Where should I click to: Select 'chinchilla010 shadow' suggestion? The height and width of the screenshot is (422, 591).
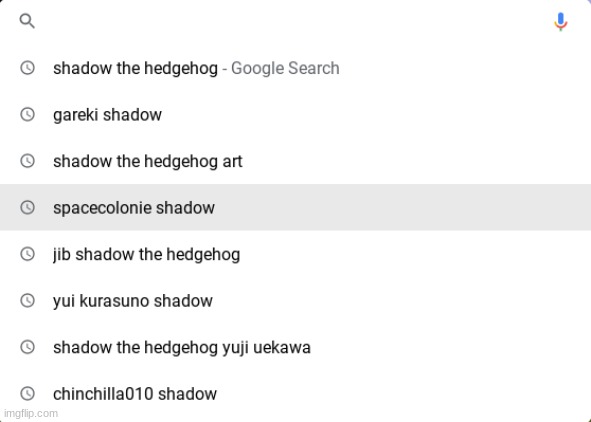296,393
